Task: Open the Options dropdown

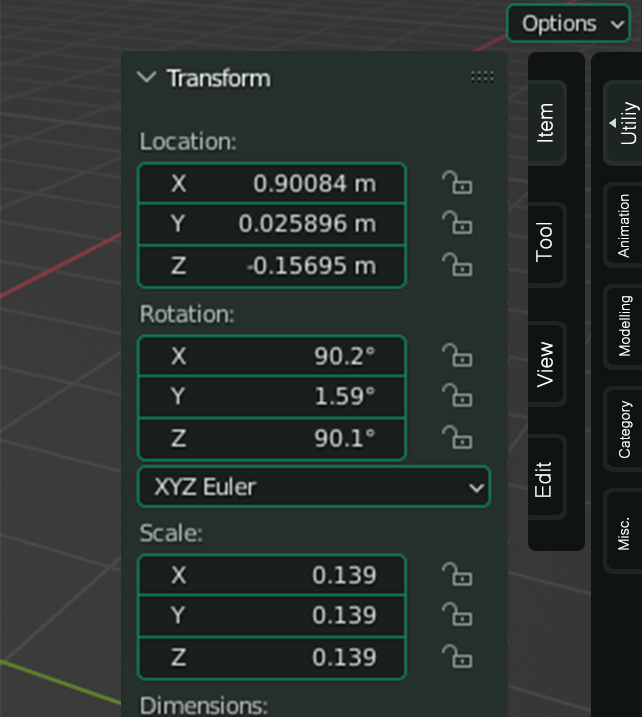Action: point(568,23)
